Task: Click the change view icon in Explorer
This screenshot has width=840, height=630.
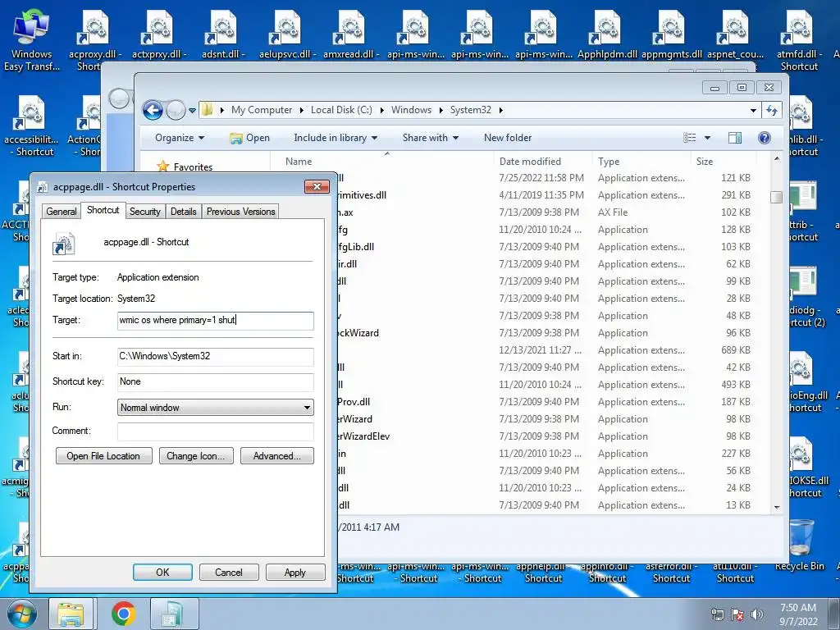Action: [690, 138]
